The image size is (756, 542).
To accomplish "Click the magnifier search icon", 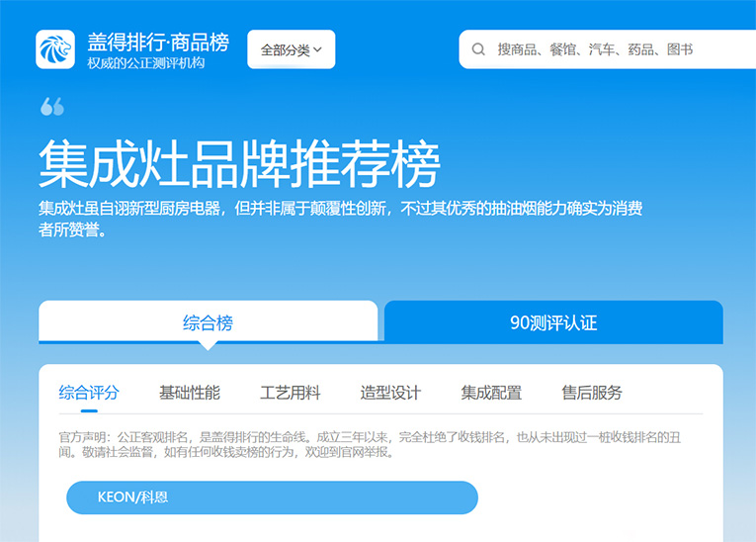I will coord(478,49).
